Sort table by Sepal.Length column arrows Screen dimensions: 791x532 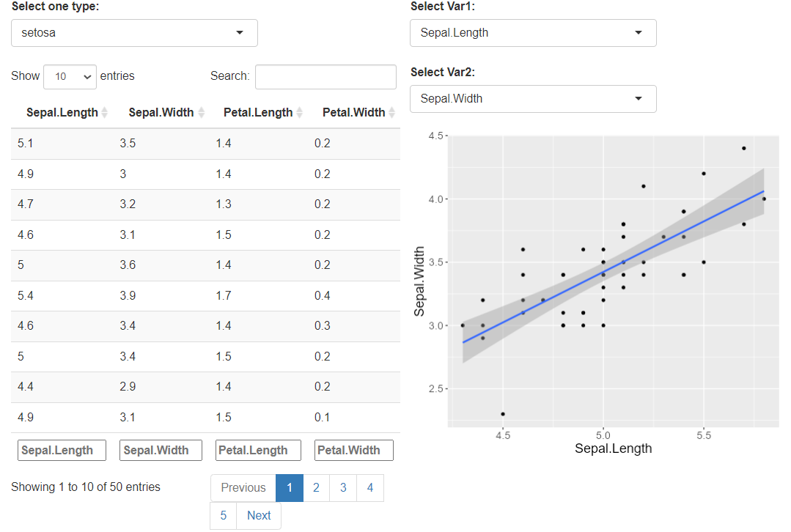104,113
